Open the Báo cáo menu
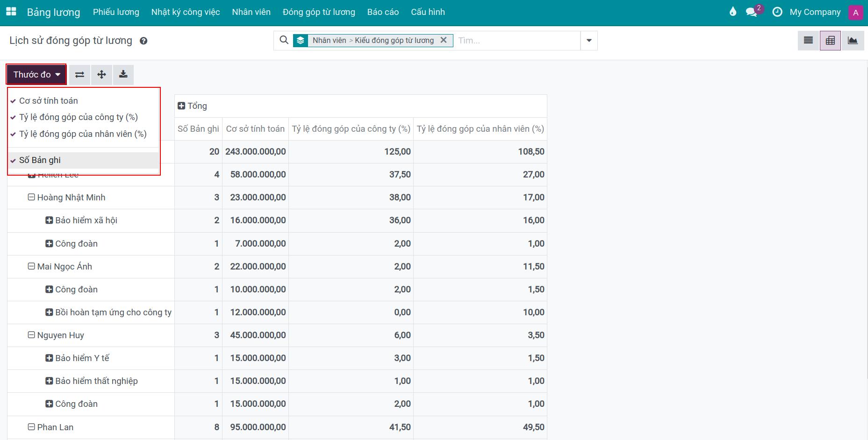 [383, 12]
